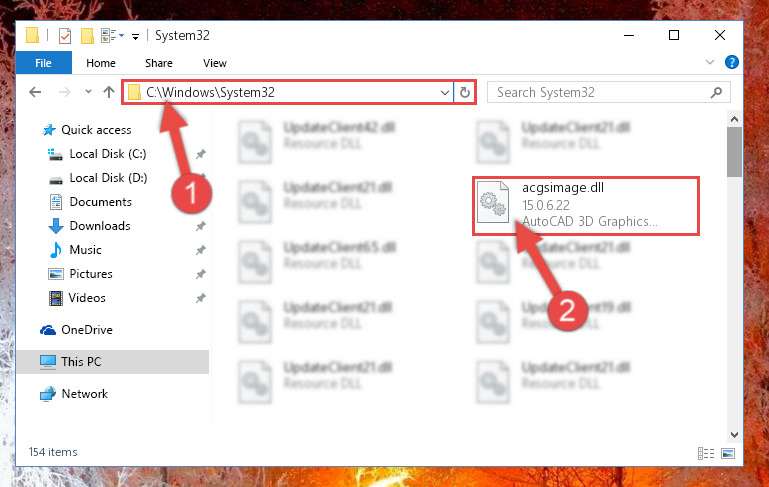Switch to details view in status bar
769x487 pixels.
pos(706,453)
